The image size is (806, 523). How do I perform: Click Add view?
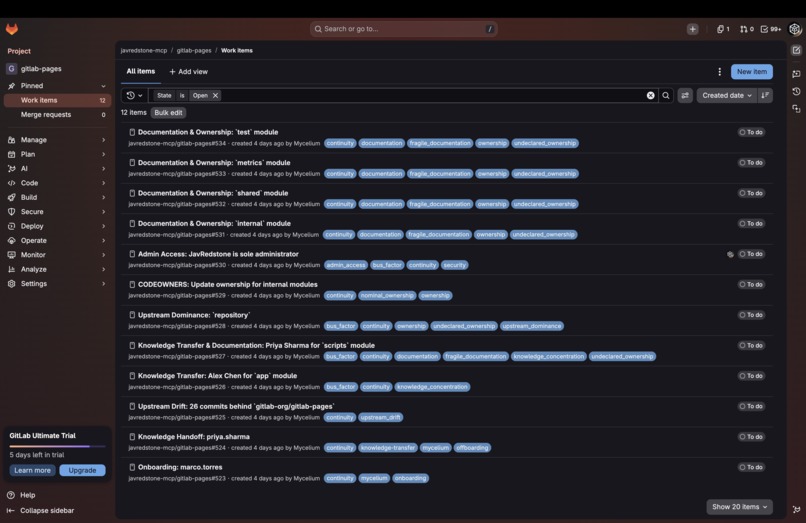pos(189,71)
